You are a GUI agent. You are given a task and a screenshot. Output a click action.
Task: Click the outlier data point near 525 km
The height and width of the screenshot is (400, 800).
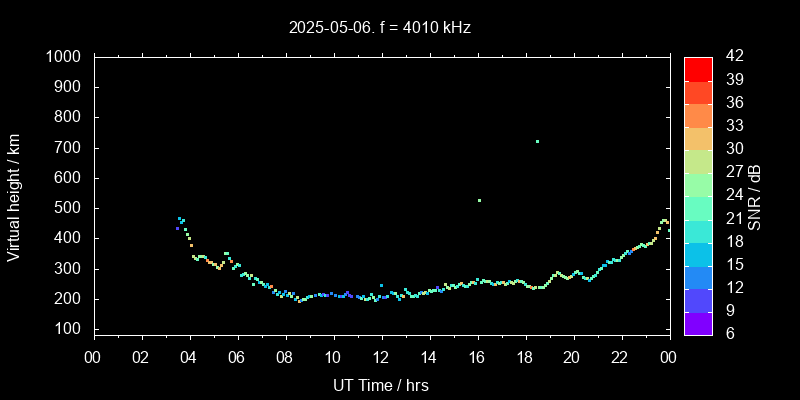coord(480,200)
